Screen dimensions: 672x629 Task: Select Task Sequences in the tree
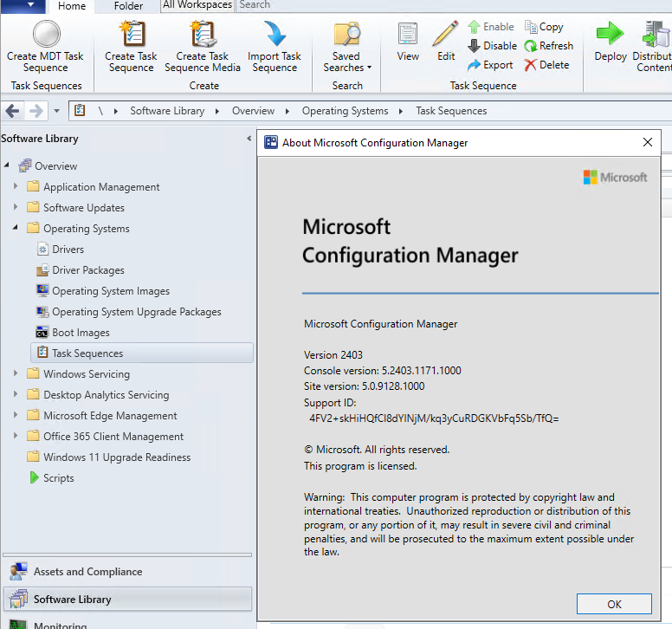(142, 353)
